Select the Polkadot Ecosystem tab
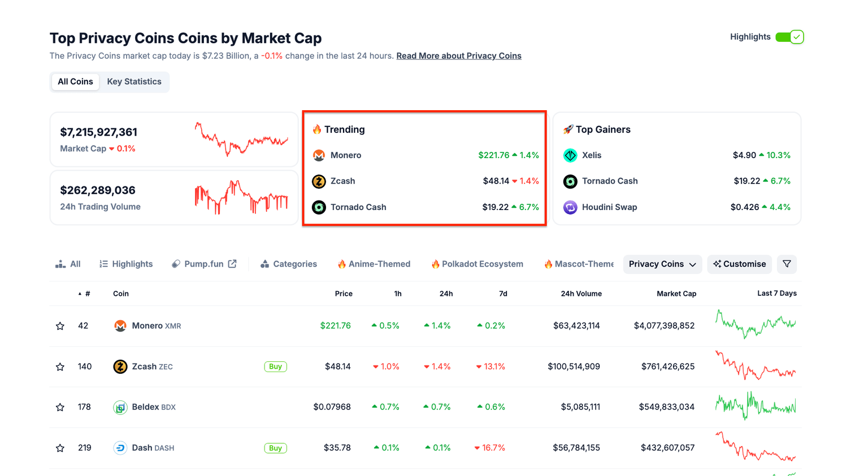The image size is (868, 476). pyautogui.click(x=477, y=264)
